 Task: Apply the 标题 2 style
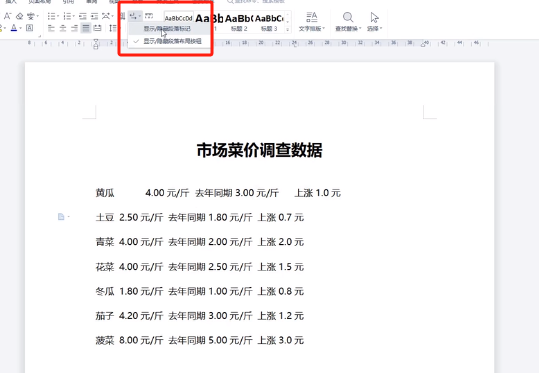239,22
